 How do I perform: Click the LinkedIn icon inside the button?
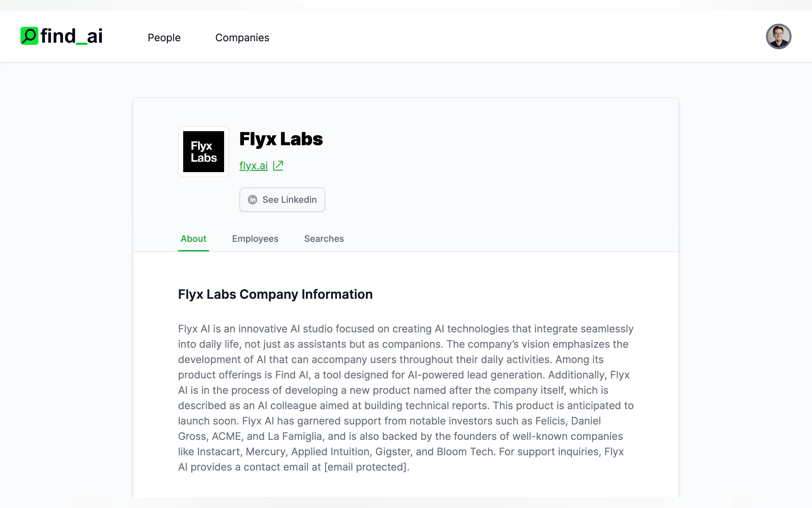253,200
